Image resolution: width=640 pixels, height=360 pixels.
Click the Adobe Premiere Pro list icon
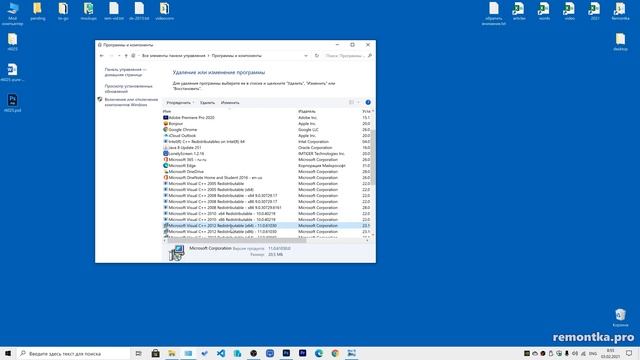(x=165, y=118)
